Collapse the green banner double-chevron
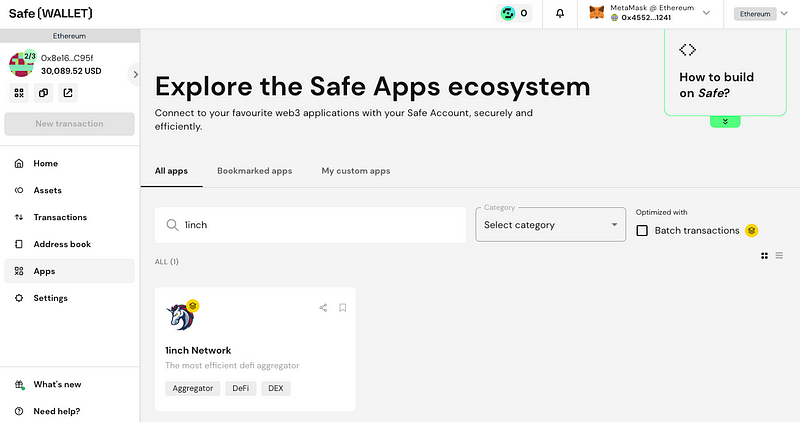This screenshot has height=422, width=800. (725, 122)
